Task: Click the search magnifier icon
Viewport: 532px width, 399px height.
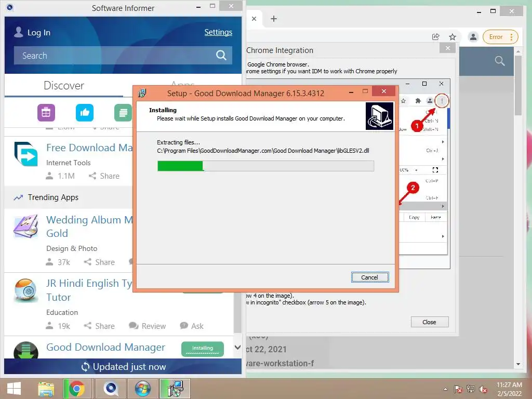Action: 221,55
